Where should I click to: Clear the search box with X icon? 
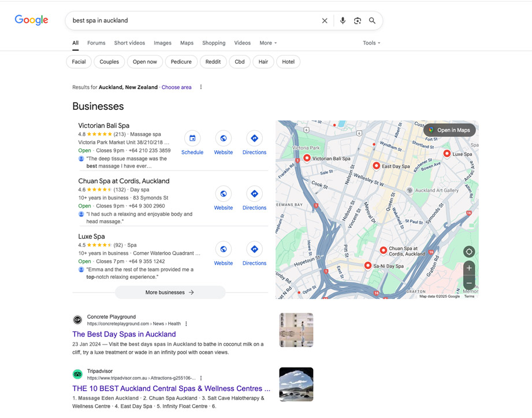325,21
